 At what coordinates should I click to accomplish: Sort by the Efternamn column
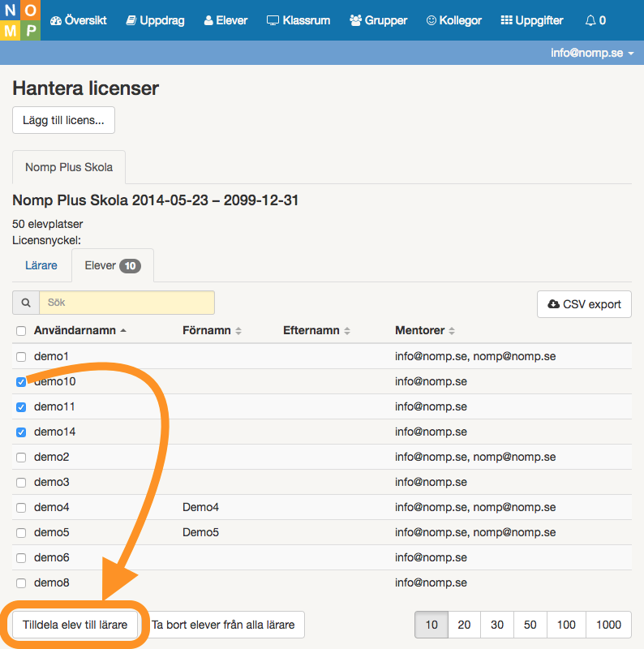point(316,330)
